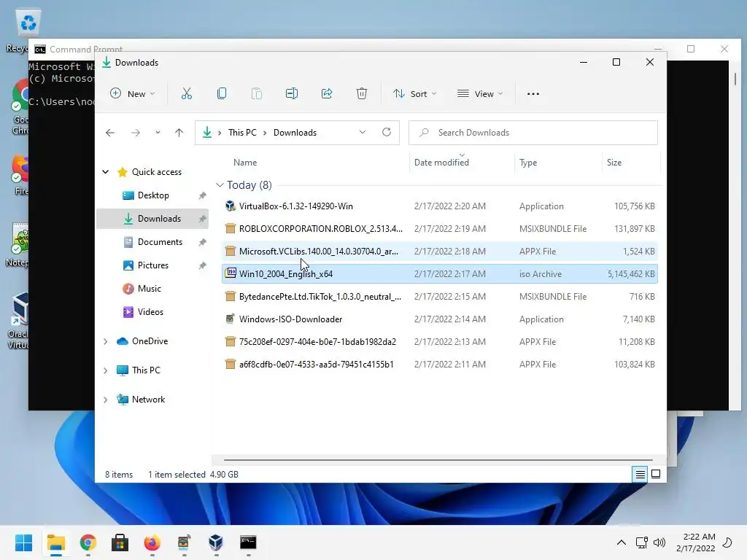The height and width of the screenshot is (560, 747).
Task: Click the notification moon icon in taskbar
Action: 727,542
